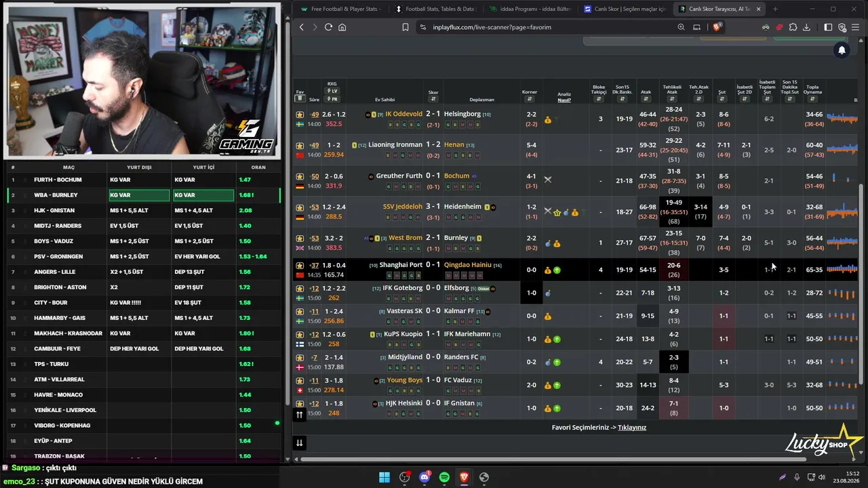Screen dimensions: 868x488
Task: Open the browser hamburger menu
Action: pyautogui.click(x=856, y=27)
